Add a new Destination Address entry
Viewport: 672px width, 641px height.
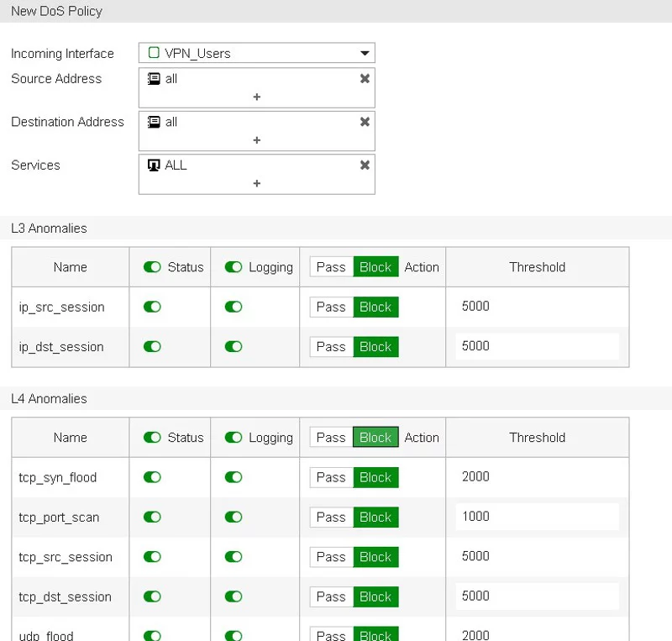click(x=257, y=140)
